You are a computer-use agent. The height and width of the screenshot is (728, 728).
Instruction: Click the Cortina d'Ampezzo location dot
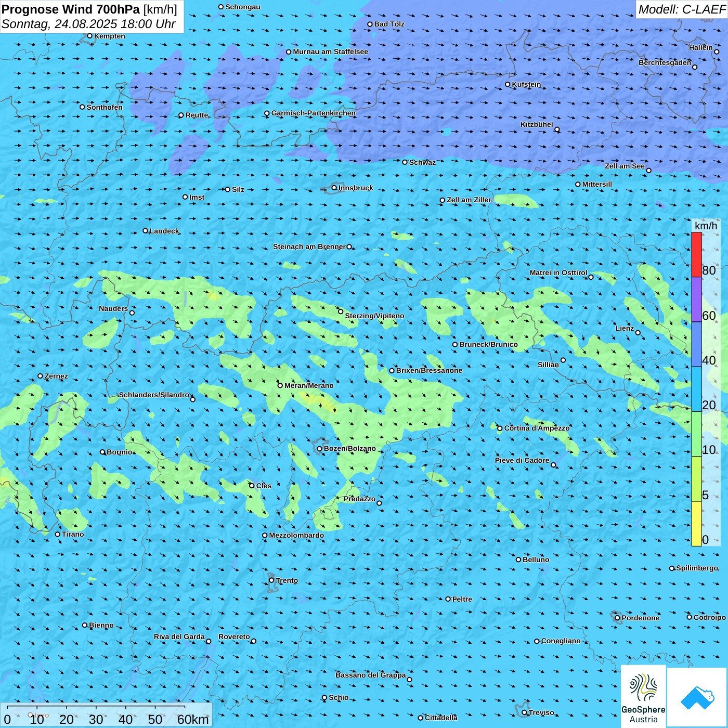500,428
